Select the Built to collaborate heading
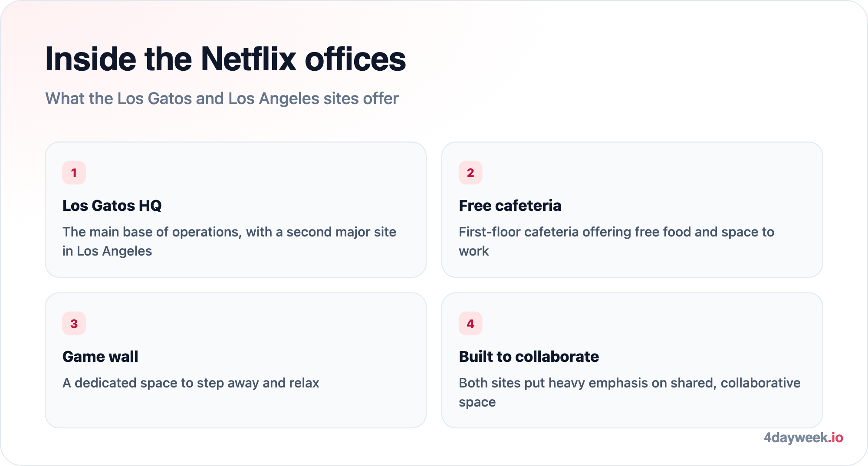The width and height of the screenshot is (868, 466). (529, 357)
